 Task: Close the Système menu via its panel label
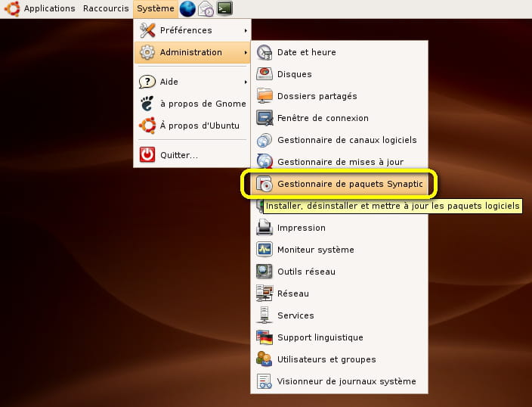point(156,8)
